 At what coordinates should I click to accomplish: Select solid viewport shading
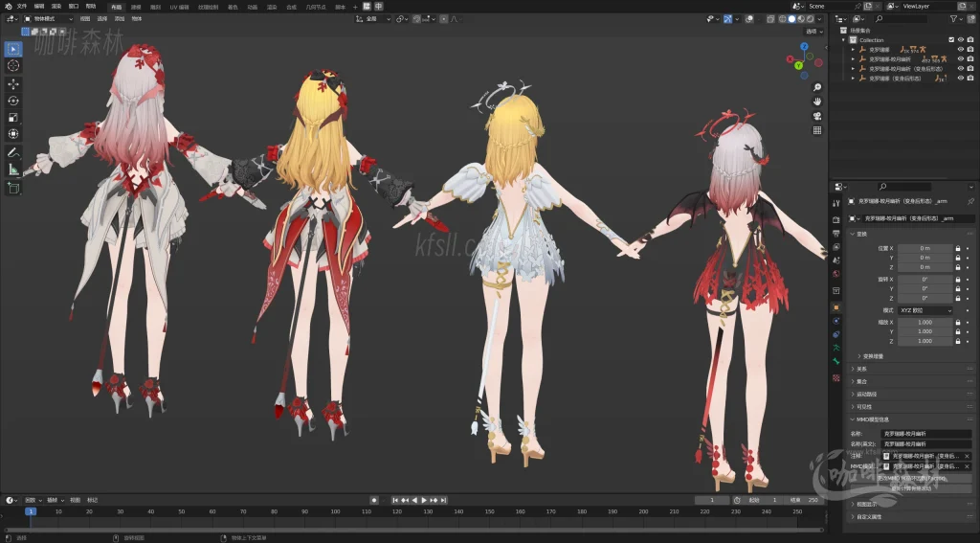point(791,19)
